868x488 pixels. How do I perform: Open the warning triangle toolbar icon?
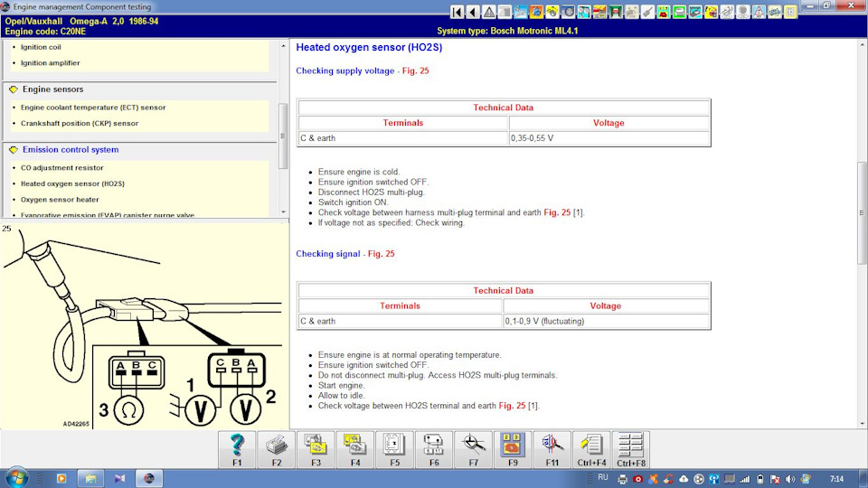489,12
